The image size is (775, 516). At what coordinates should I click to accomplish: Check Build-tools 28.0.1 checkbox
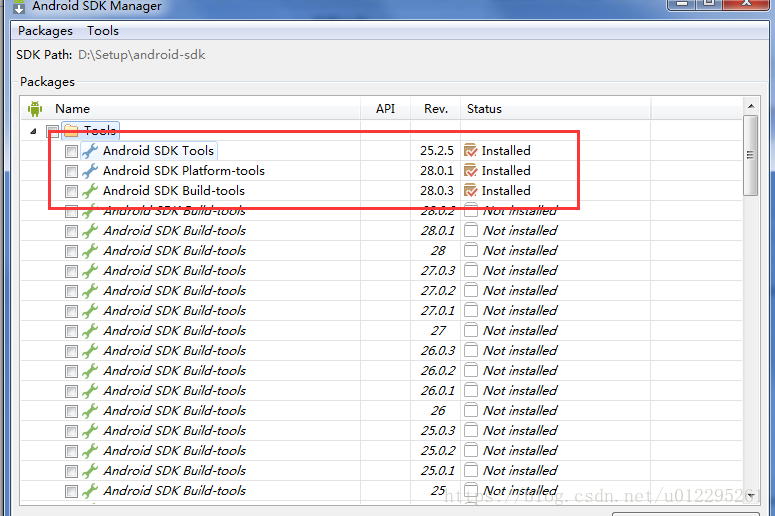point(72,231)
